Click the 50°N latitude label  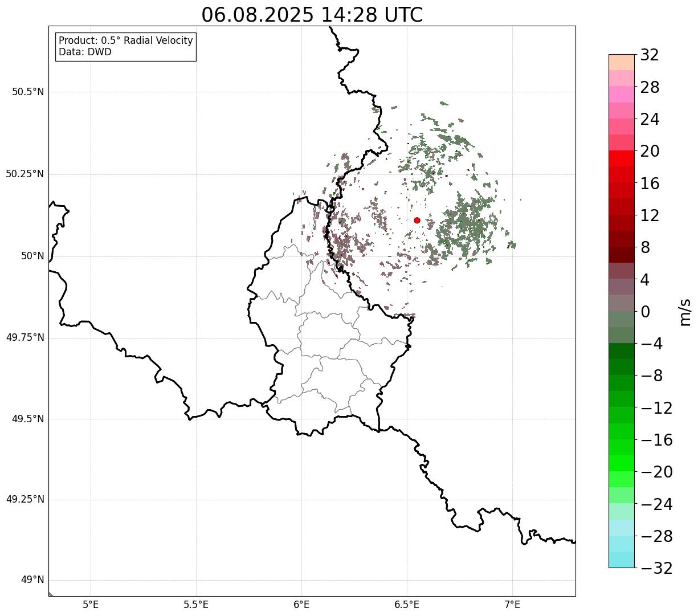point(32,256)
